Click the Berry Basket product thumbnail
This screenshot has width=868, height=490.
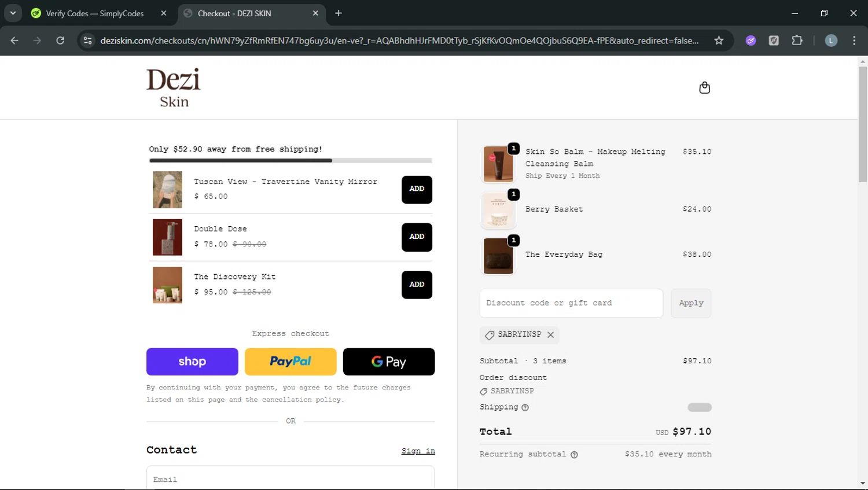(498, 210)
